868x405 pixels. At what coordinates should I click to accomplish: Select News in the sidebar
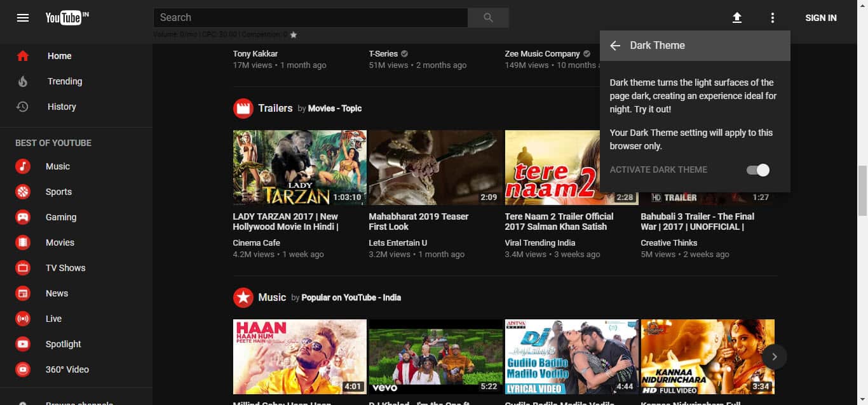(76, 293)
